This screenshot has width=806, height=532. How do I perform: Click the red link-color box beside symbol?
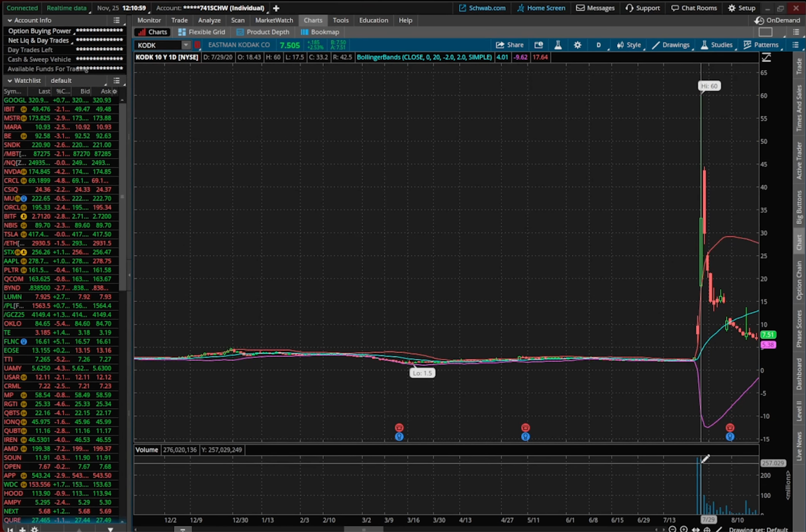pos(197,45)
